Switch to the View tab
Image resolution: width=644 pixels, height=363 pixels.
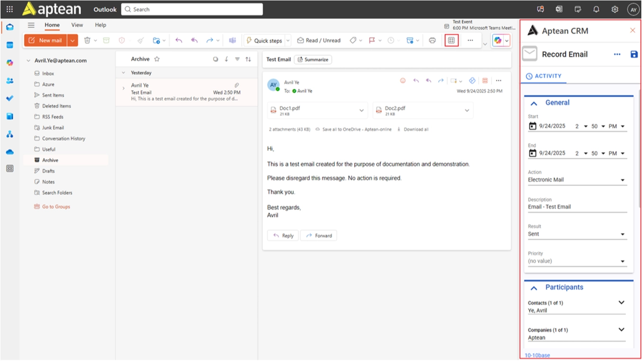pos(77,25)
